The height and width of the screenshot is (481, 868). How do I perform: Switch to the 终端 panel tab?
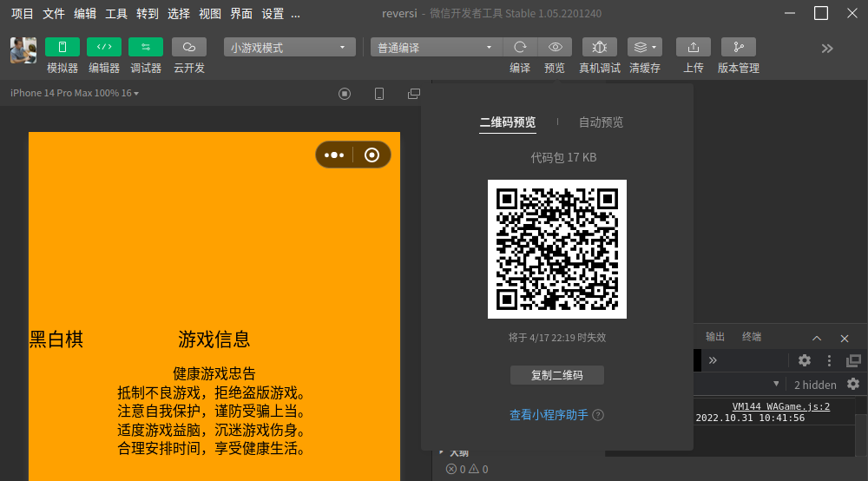[751, 337]
